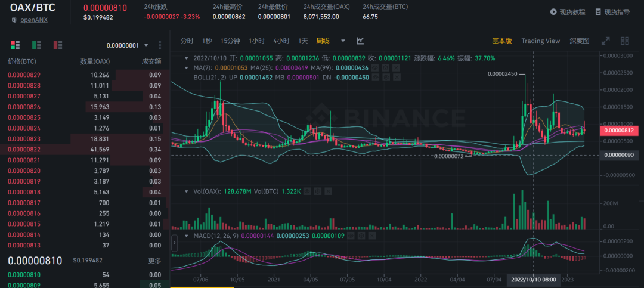Image resolution: width=644 pixels, height=288 pixels.
Task: Remove the MACD indicator
Action: click(x=372, y=236)
